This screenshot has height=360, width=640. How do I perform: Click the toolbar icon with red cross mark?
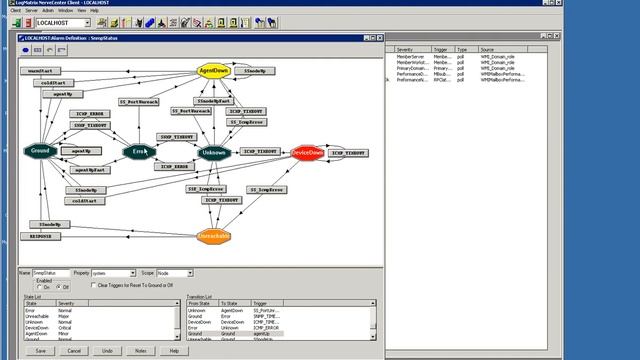[197, 23]
